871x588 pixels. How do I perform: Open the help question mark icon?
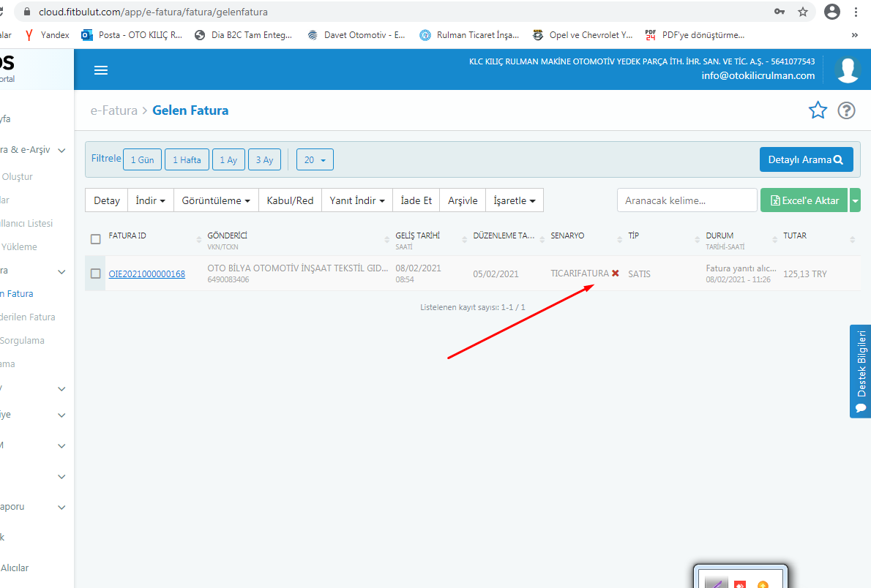click(846, 110)
